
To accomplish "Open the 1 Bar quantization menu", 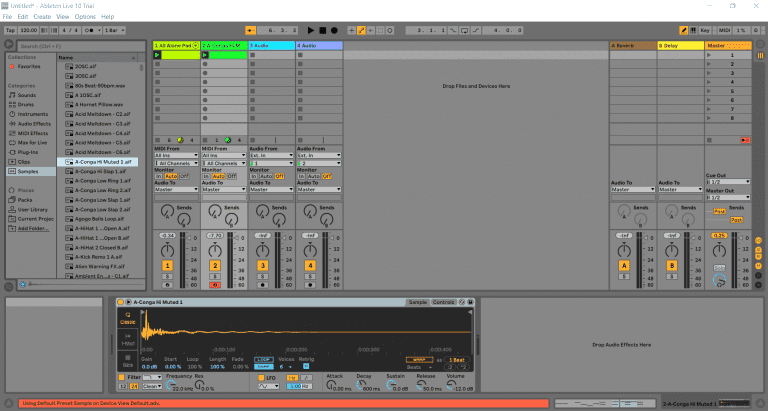I will click(x=116, y=30).
